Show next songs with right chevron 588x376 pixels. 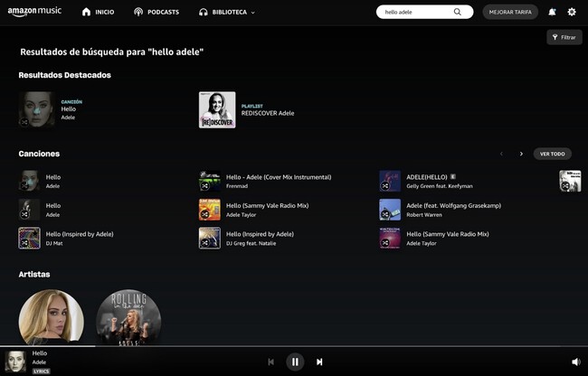(521, 154)
